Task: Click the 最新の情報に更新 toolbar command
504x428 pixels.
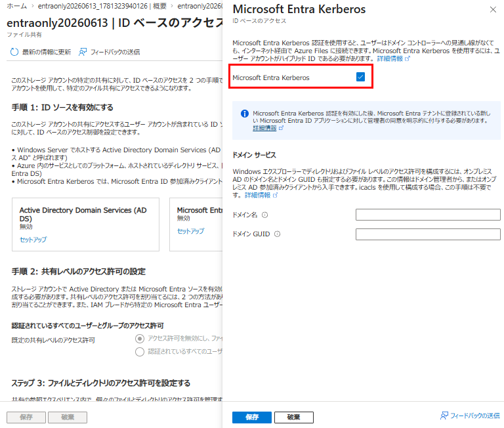Action: [x=41, y=52]
